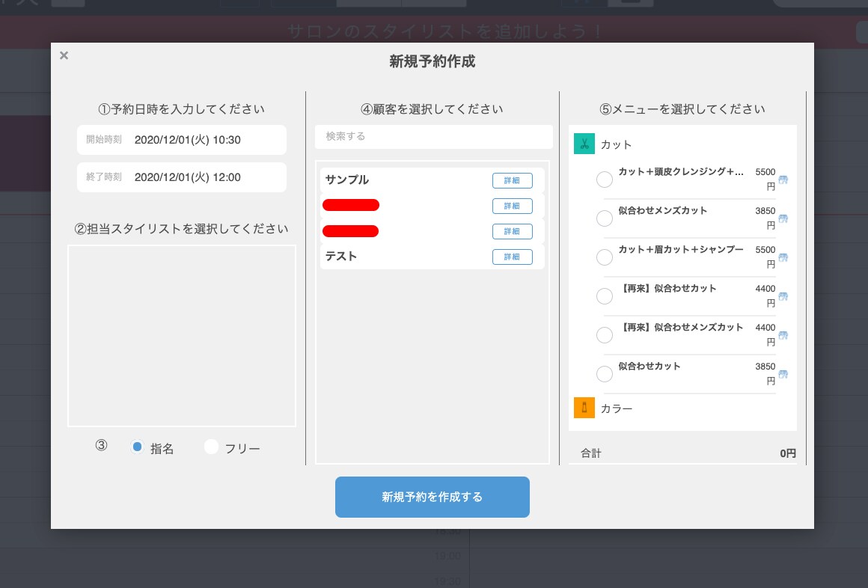Click ①予約日時を入力してください heading

coord(182,109)
